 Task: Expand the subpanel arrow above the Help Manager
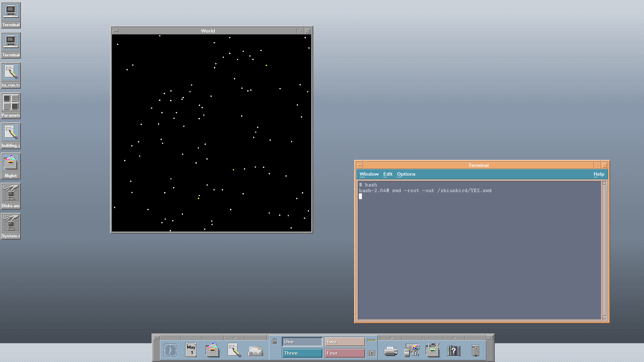click(454, 338)
